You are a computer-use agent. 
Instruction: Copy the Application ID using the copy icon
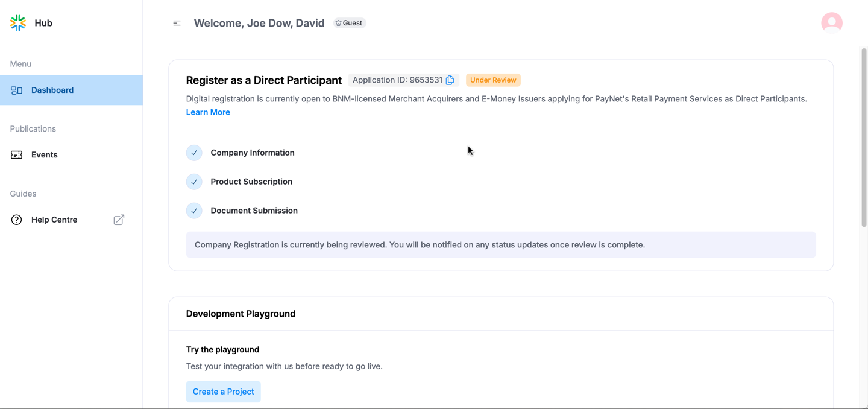(450, 80)
